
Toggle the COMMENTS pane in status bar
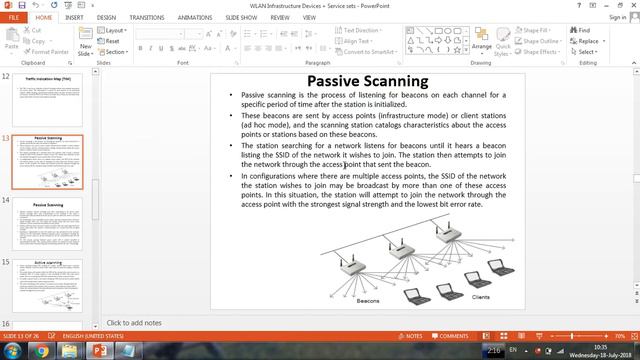(450, 336)
